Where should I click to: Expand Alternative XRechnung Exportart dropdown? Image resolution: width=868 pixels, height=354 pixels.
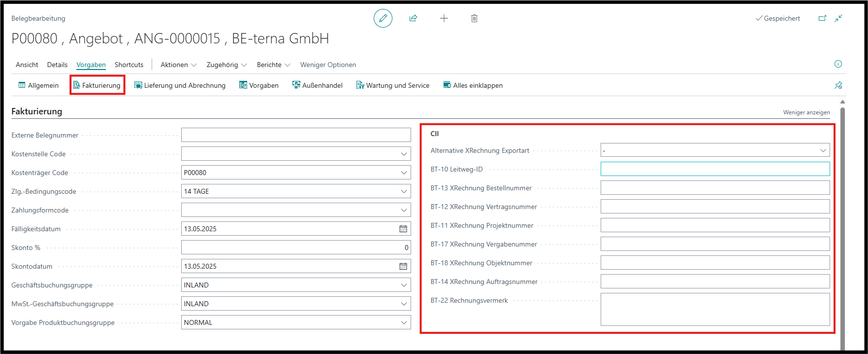[823, 150]
